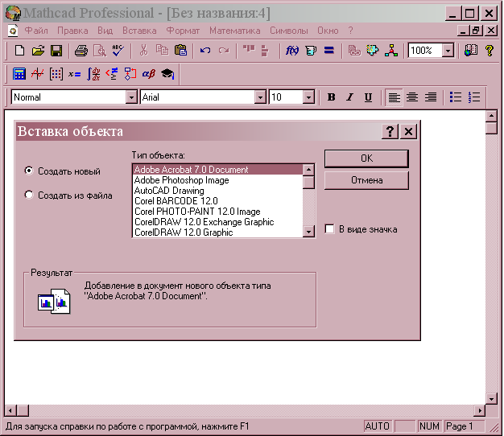Click the Redo arrow icon
Screen dimensions: 504x436
point(224,51)
